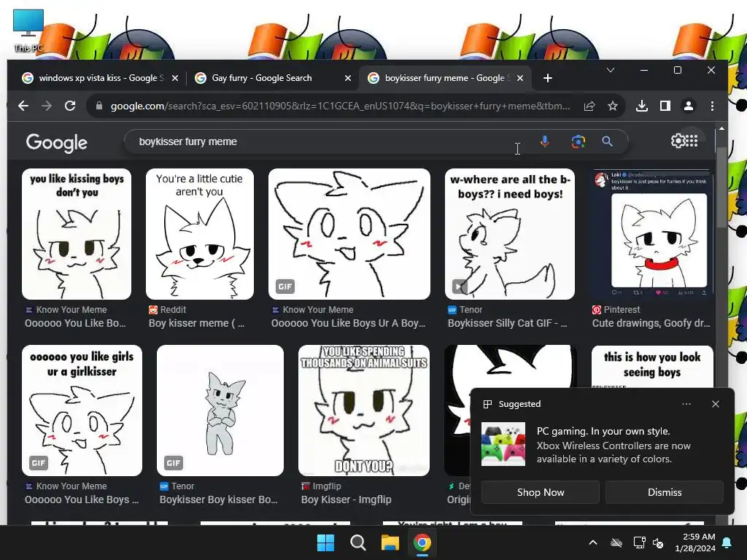Open 'you like kissing boys' image
747x560 pixels.
pyautogui.click(x=77, y=234)
